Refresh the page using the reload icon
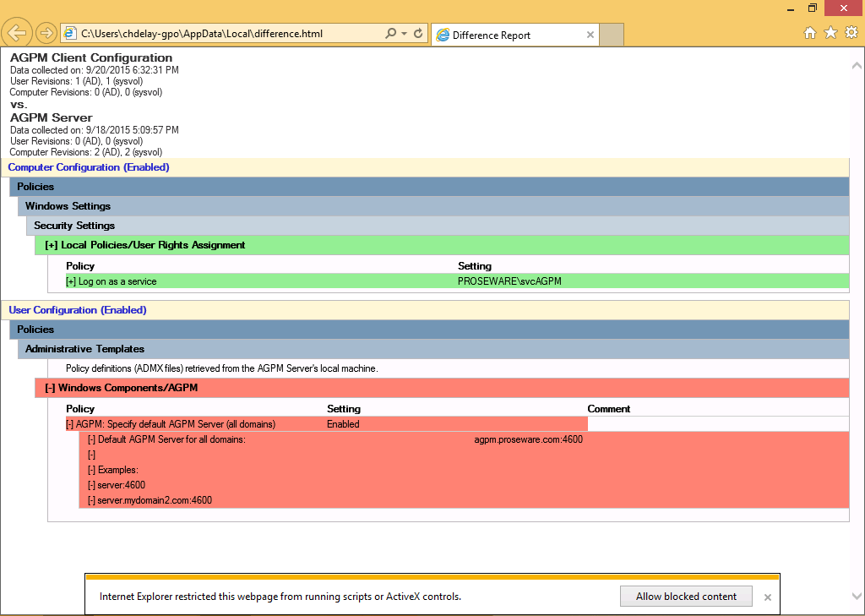This screenshot has width=865, height=616. pyautogui.click(x=418, y=34)
